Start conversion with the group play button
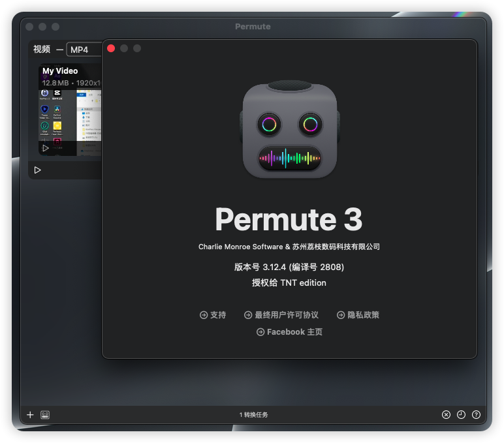The height and width of the screenshot is (443, 504). click(38, 170)
